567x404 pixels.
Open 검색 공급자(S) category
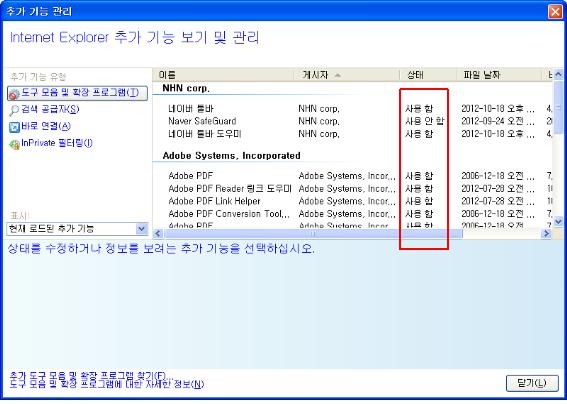[x=50, y=109]
